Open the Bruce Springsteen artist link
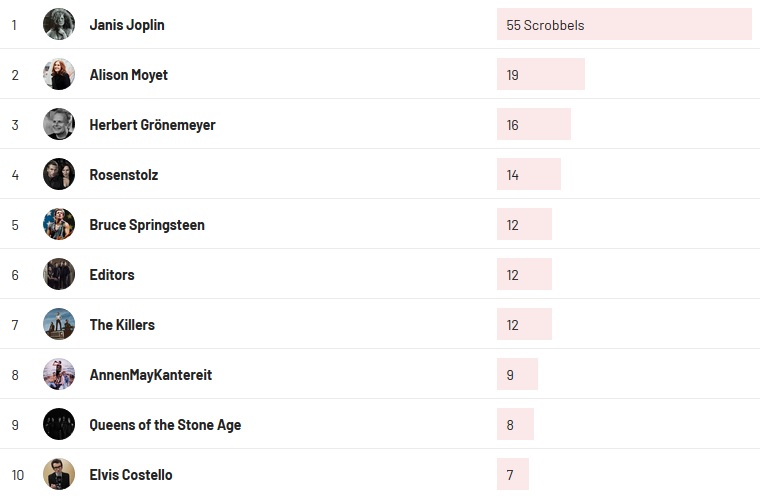The image size is (760, 498). point(147,225)
